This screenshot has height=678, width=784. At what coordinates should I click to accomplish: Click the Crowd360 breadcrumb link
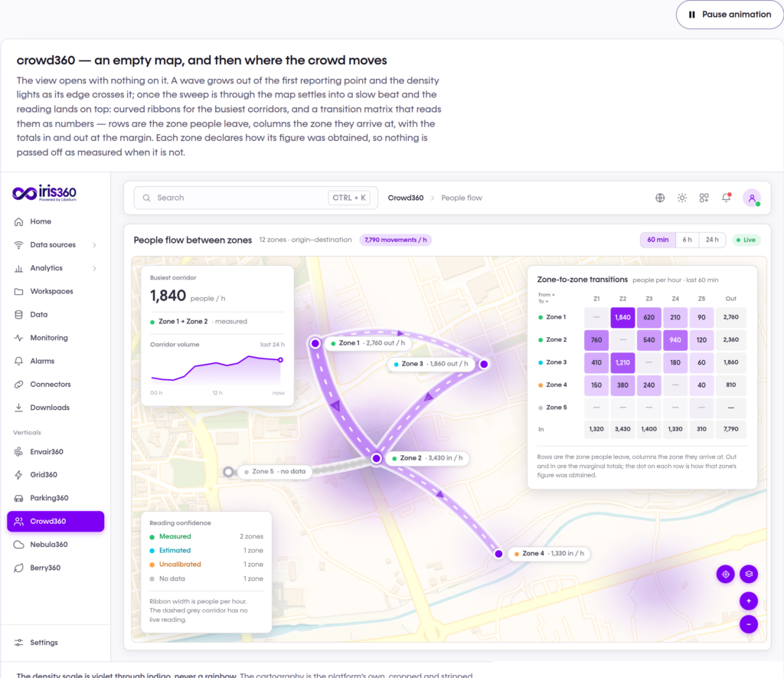406,198
